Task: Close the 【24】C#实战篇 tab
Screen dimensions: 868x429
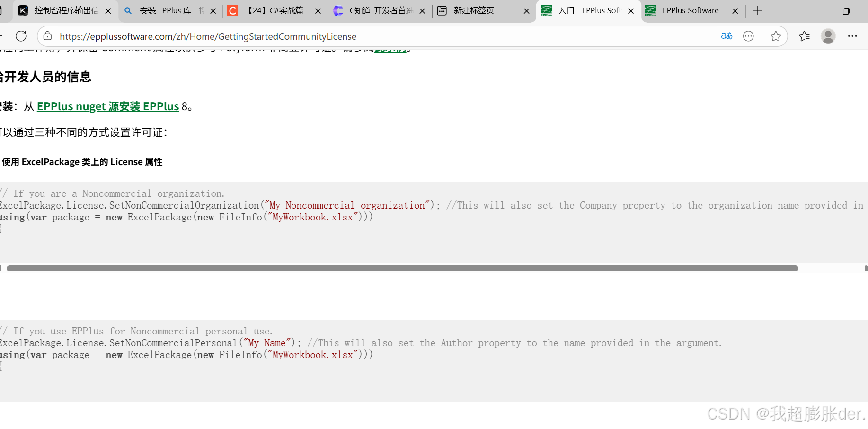Action: tap(318, 11)
